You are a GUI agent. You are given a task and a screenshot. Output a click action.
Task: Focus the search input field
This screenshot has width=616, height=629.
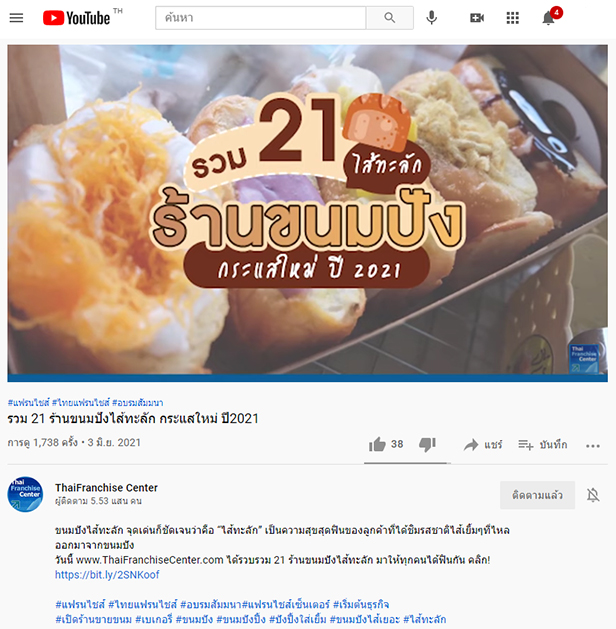tap(261, 18)
